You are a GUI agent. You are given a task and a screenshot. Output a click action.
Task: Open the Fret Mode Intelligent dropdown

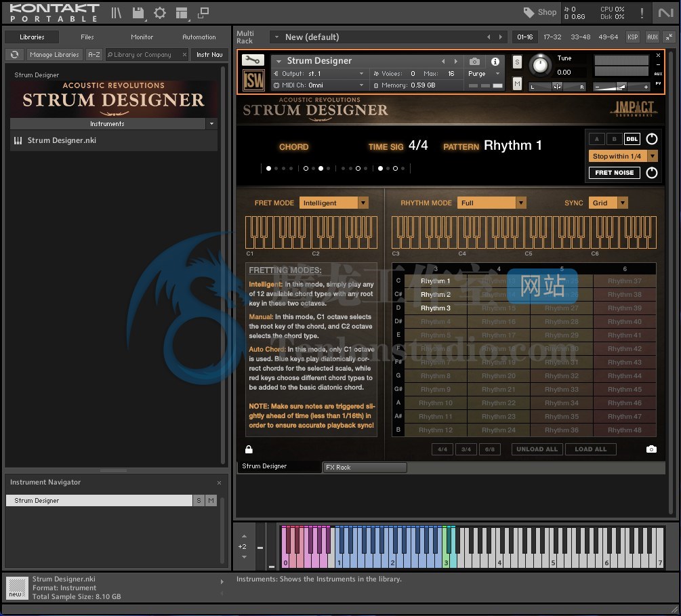(x=333, y=203)
